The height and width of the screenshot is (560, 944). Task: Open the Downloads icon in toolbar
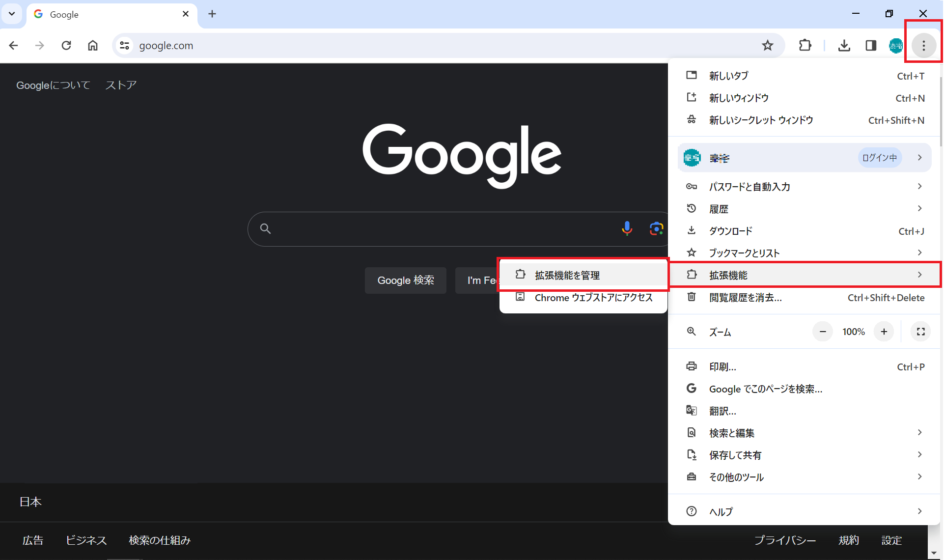tap(844, 45)
